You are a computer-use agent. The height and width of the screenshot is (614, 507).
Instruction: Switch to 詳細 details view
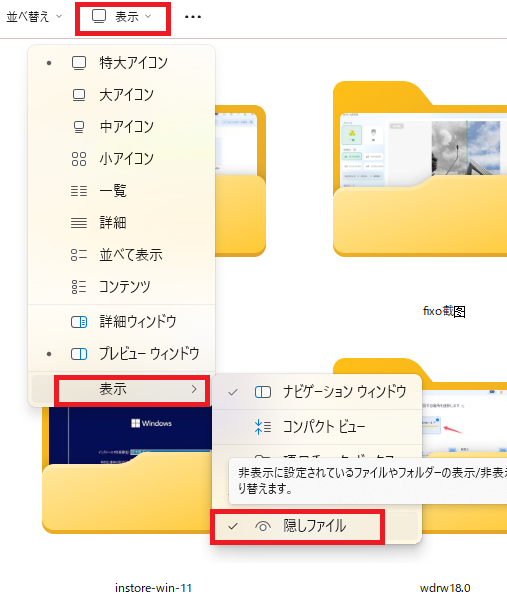click(122, 222)
